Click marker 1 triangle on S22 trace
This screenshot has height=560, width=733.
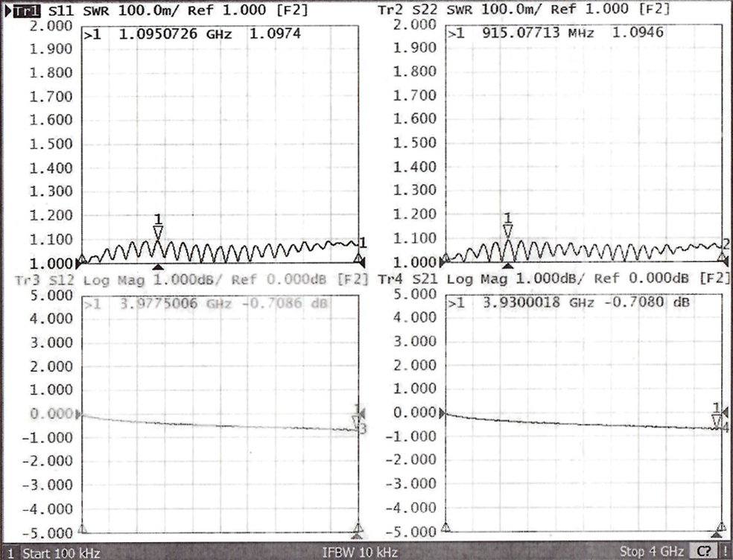click(x=507, y=231)
